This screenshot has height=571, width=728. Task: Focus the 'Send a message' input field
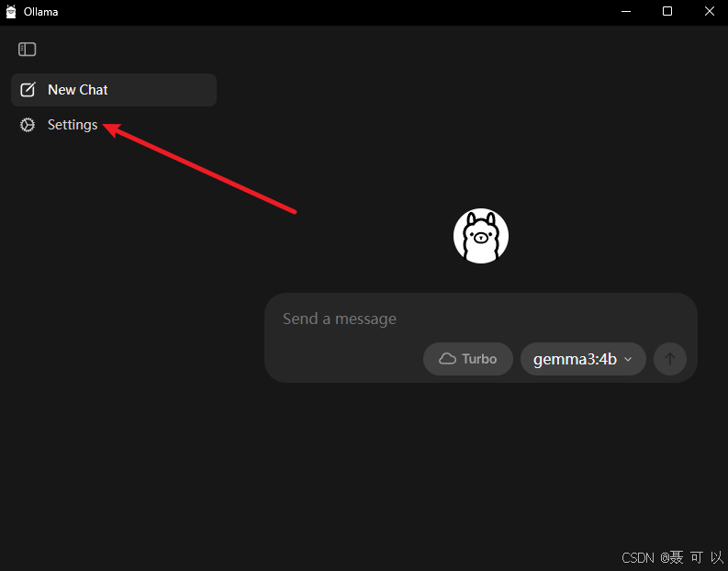[480, 319]
